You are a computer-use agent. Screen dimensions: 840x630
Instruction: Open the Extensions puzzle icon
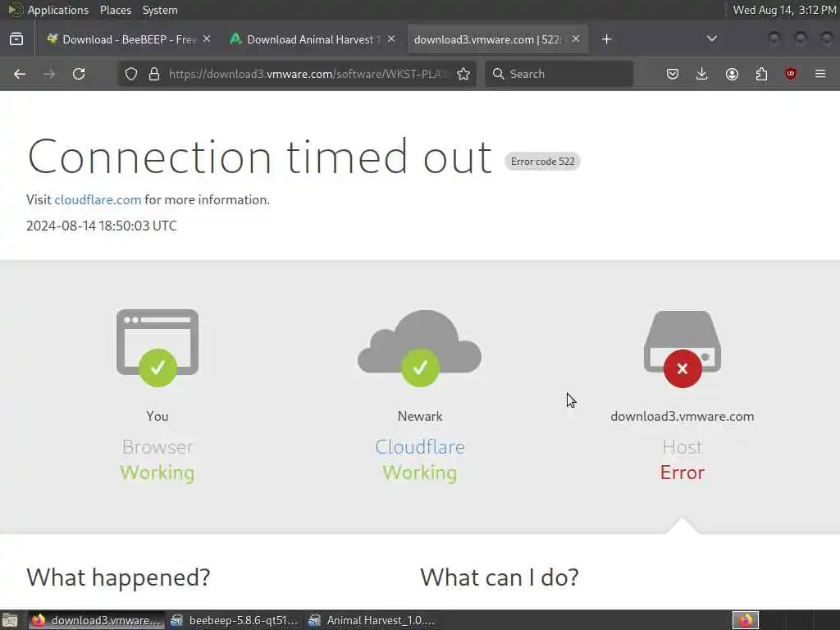tap(761, 74)
